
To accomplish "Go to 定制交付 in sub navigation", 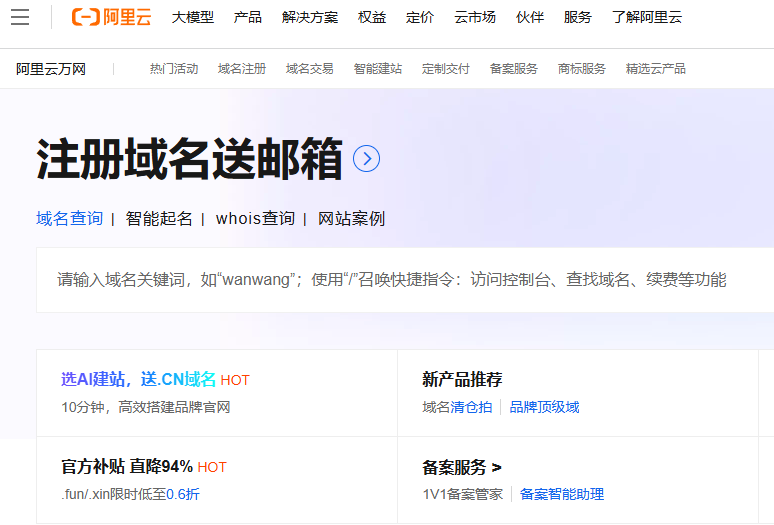I will pos(446,69).
